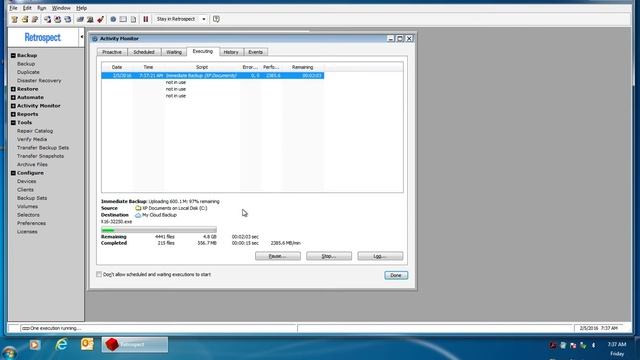Click the empty window rectangle toolbar icon
640x360 pixels.
(x=123, y=19)
